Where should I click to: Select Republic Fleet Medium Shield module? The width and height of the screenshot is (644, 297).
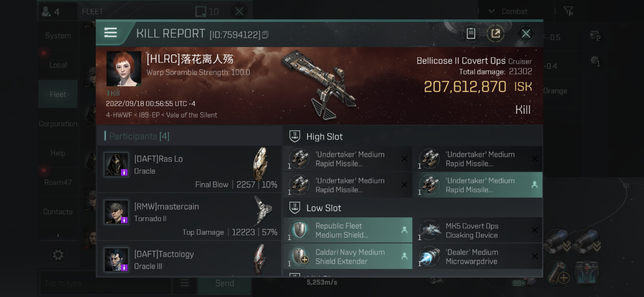point(348,230)
